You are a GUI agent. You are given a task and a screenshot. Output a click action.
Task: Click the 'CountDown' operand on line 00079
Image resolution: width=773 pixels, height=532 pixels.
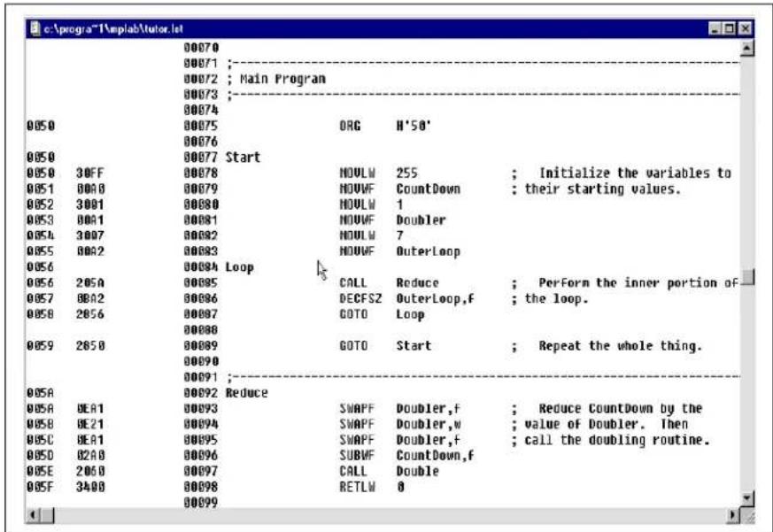tap(428, 189)
